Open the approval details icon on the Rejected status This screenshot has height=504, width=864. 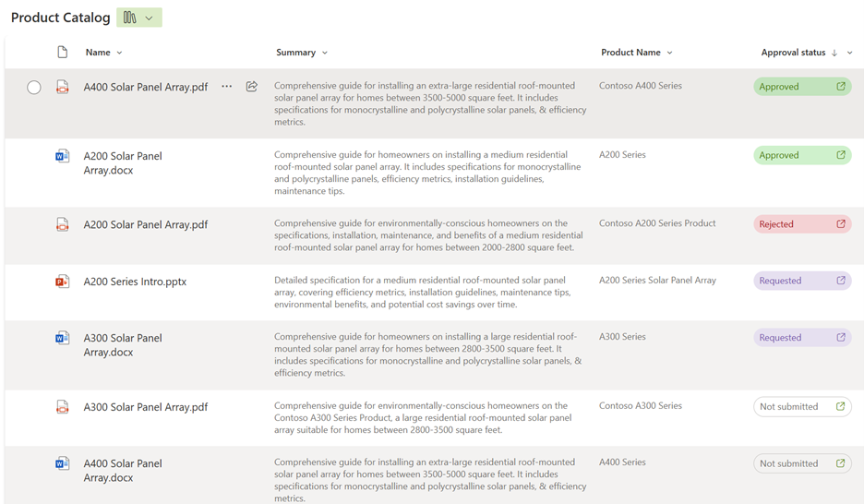tap(841, 223)
